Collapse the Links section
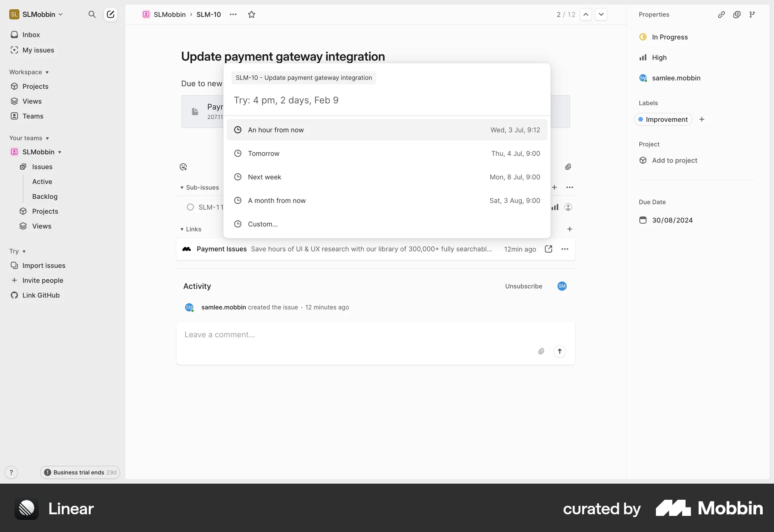774x532 pixels. 182,229
